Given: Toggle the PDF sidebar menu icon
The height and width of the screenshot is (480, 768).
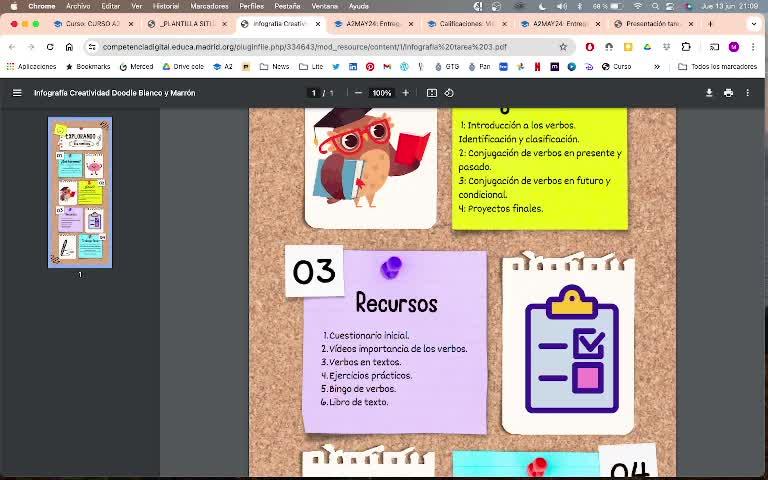Looking at the screenshot, I should pos(17,93).
